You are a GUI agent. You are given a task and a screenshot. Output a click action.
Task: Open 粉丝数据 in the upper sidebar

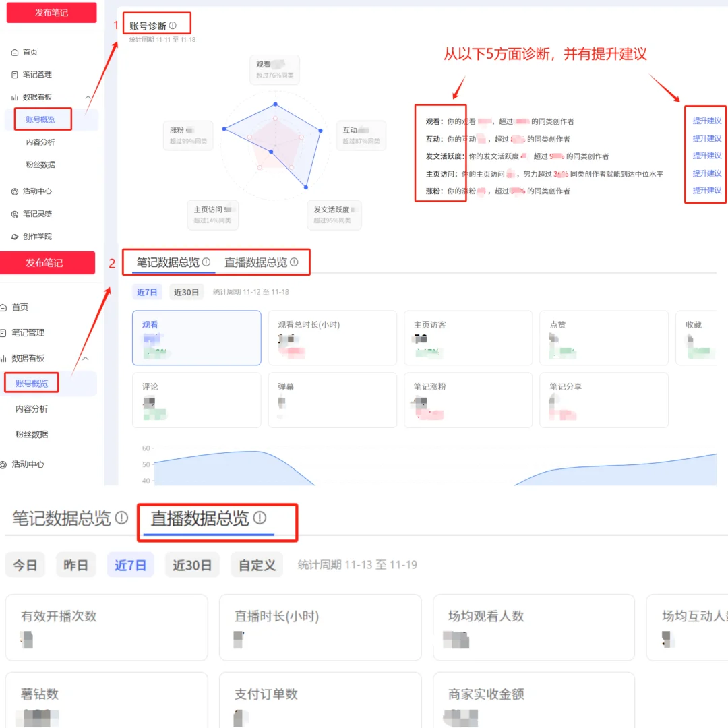40,164
